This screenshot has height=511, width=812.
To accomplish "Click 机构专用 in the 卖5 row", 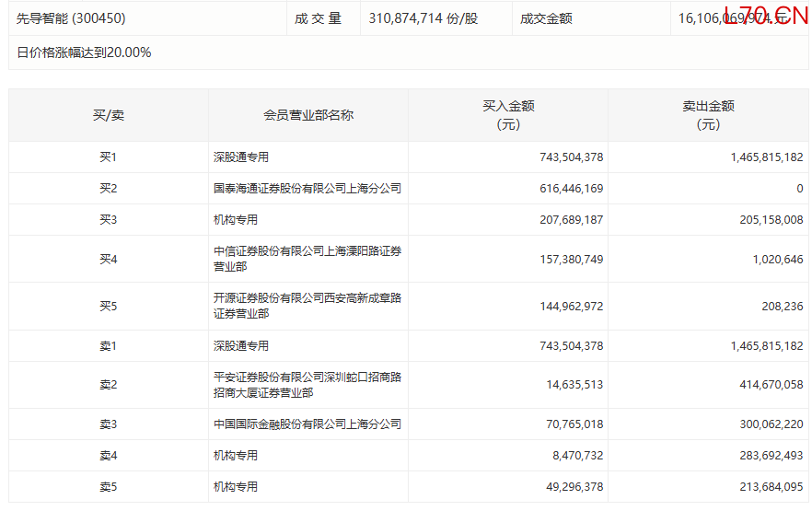I will 236,487.
